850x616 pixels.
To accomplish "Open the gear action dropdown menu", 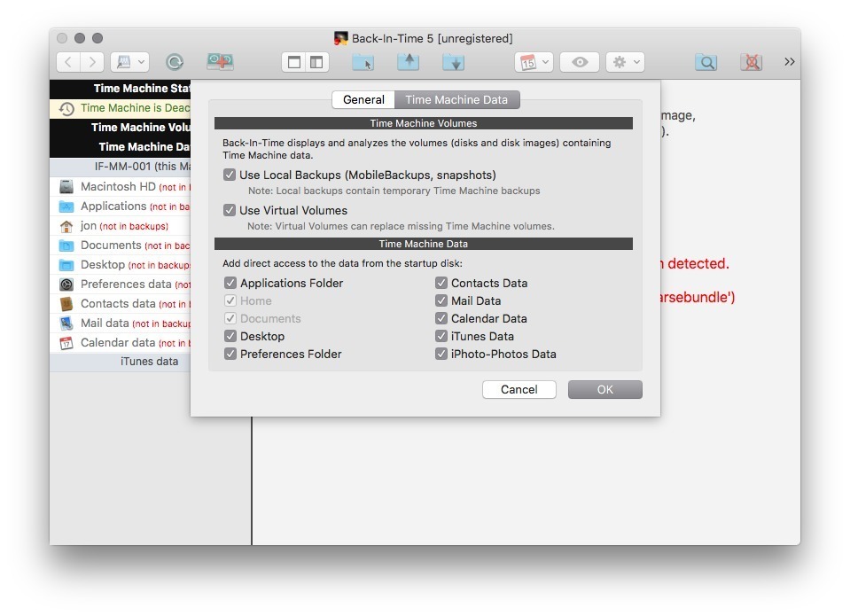I will click(x=625, y=62).
